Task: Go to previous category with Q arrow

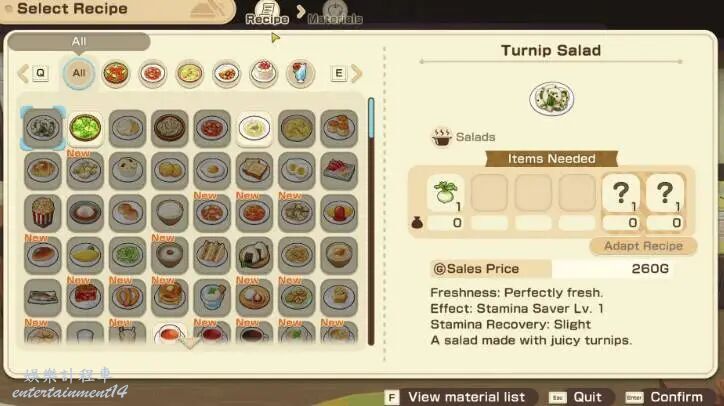Action: tap(23, 73)
